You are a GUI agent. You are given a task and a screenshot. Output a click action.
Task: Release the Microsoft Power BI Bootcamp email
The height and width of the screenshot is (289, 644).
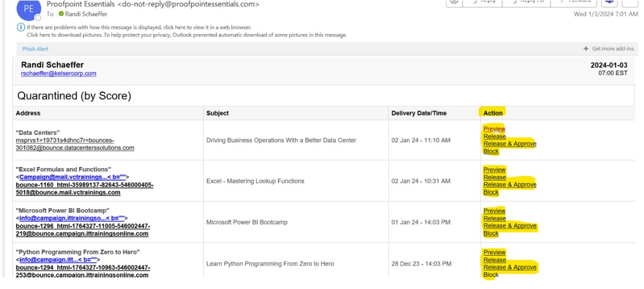495,219
